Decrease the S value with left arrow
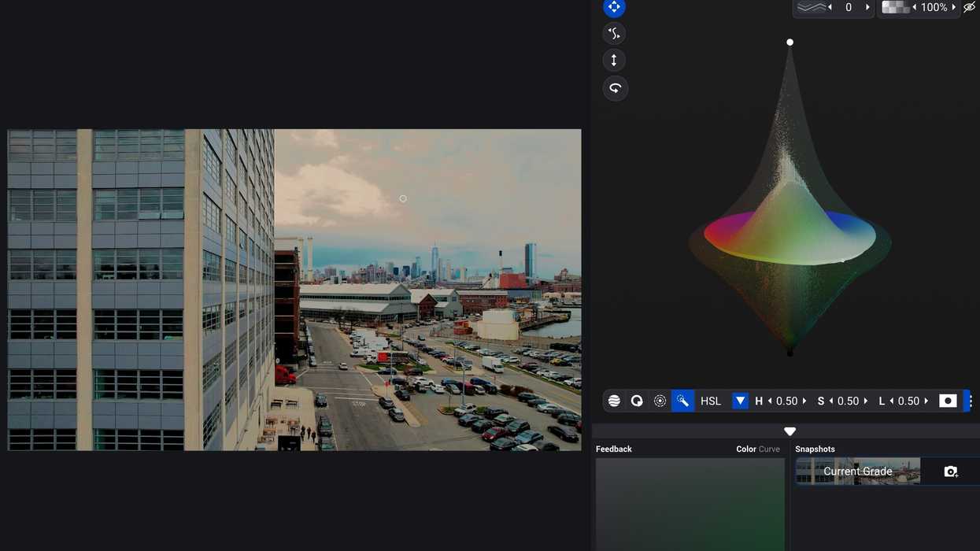 (831, 401)
